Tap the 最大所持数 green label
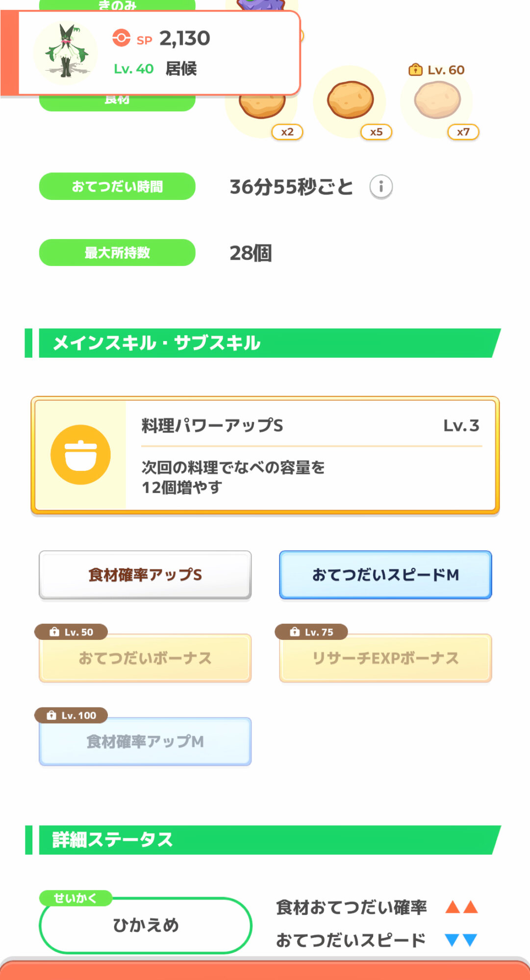This screenshot has width=530, height=980. pyautogui.click(x=117, y=253)
